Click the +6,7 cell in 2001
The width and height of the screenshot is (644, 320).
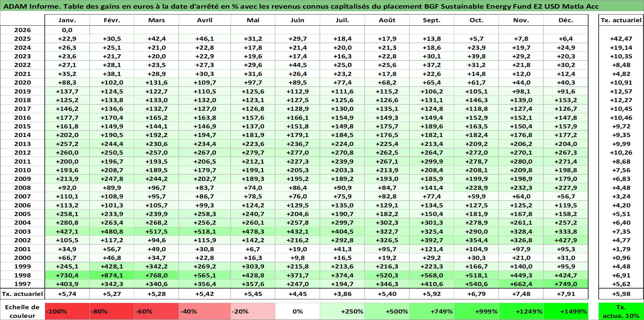(253, 249)
